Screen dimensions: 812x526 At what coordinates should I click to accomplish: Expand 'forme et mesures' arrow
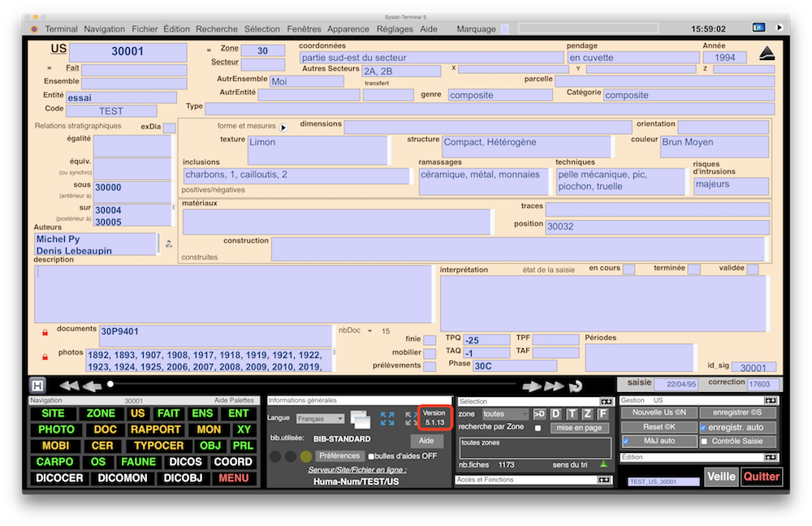(283, 127)
